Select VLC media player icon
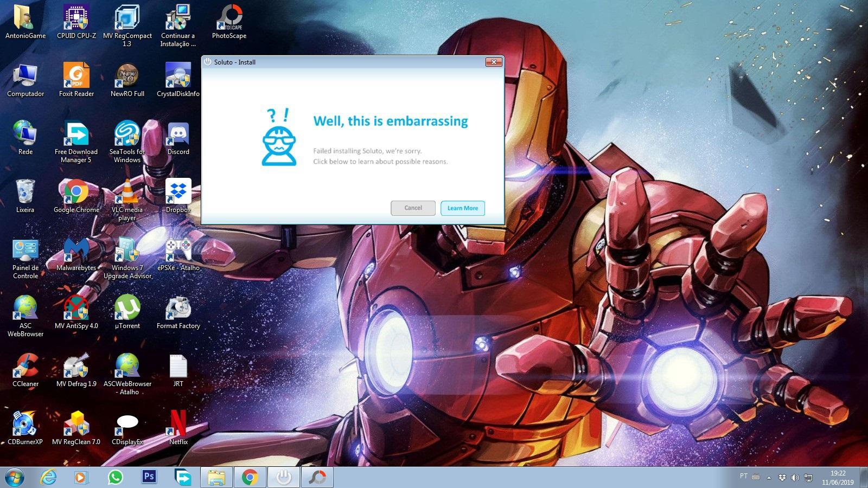Screen dimensions: 868x488 click(x=127, y=200)
